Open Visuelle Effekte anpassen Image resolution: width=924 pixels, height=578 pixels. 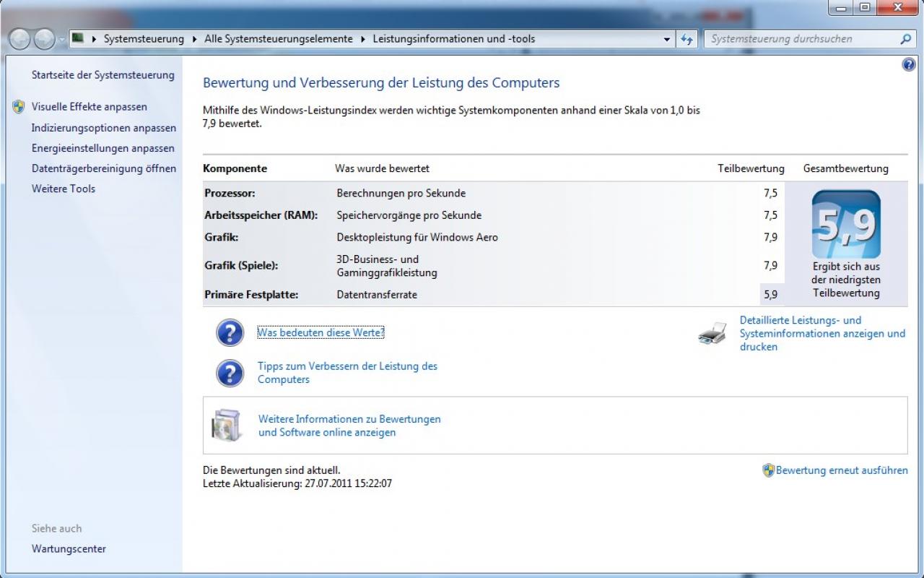pyautogui.click(x=90, y=107)
